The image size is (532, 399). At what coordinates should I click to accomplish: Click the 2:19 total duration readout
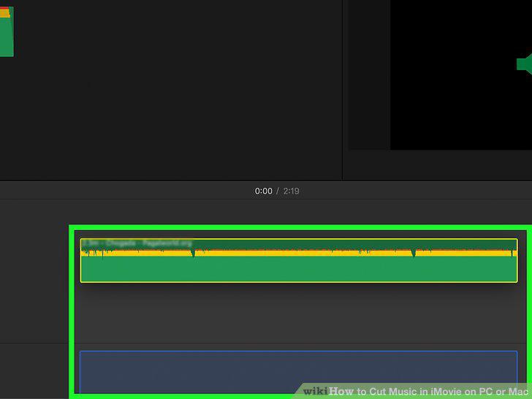point(291,191)
